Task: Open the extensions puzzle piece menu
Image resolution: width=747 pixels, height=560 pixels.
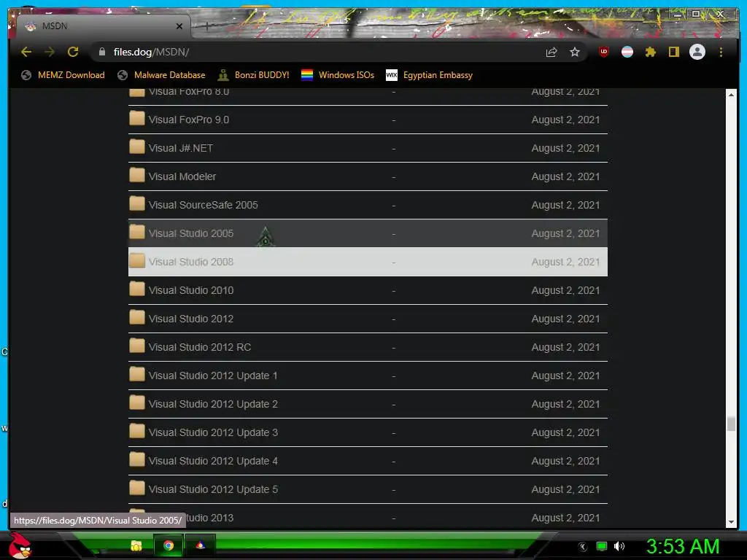Action: tap(650, 52)
